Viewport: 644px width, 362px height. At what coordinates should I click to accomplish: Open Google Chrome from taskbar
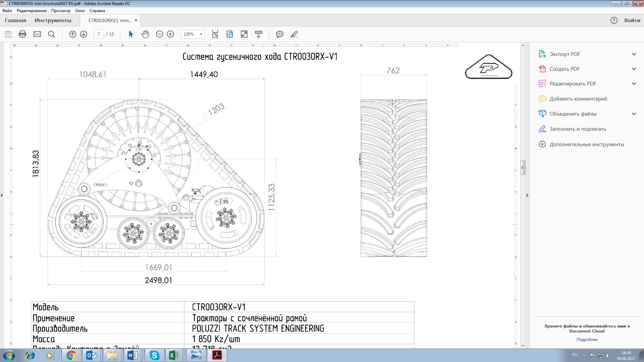click(71, 355)
